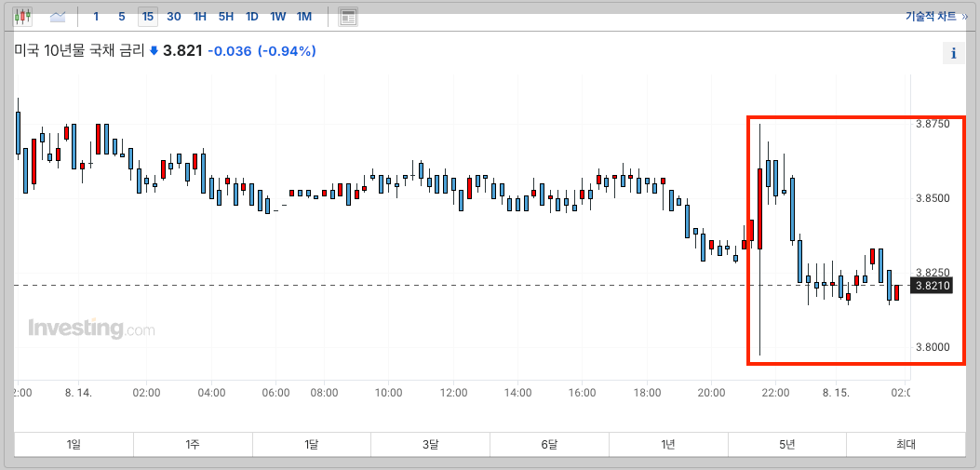
Task: Show the 6달 time range
Action: point(549,444)
